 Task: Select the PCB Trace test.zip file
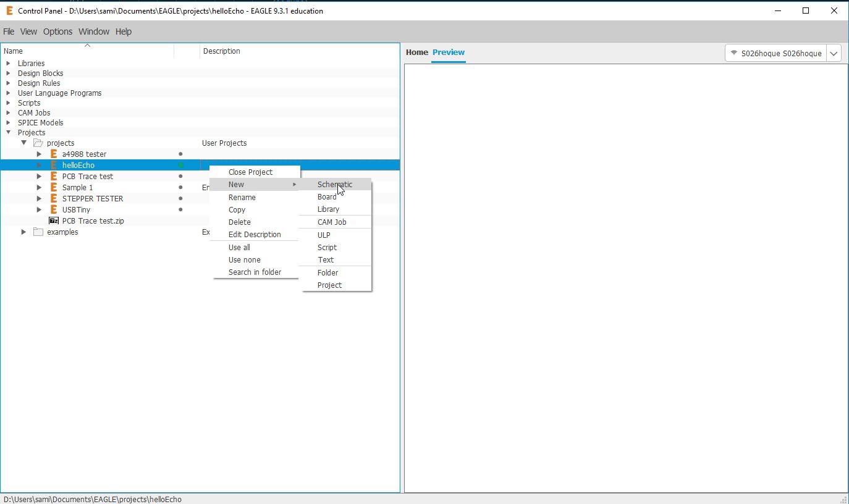coord(93,220)
